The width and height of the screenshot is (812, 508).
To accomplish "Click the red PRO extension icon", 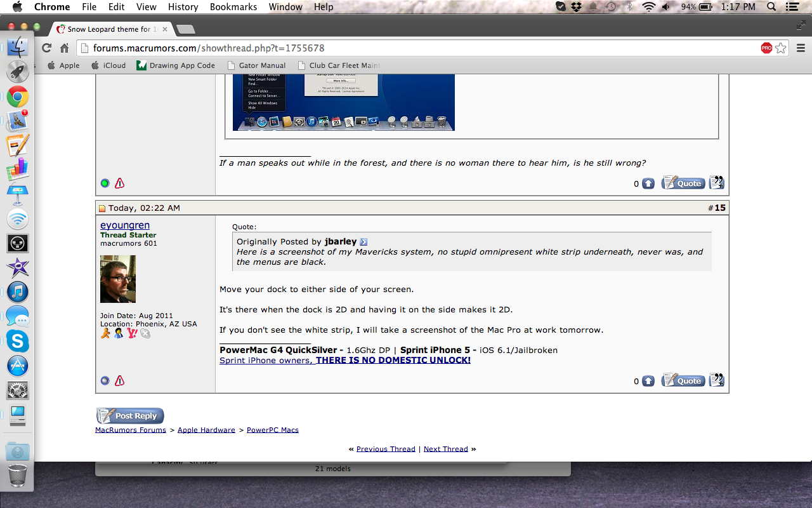I will click(x=766, y=48).
